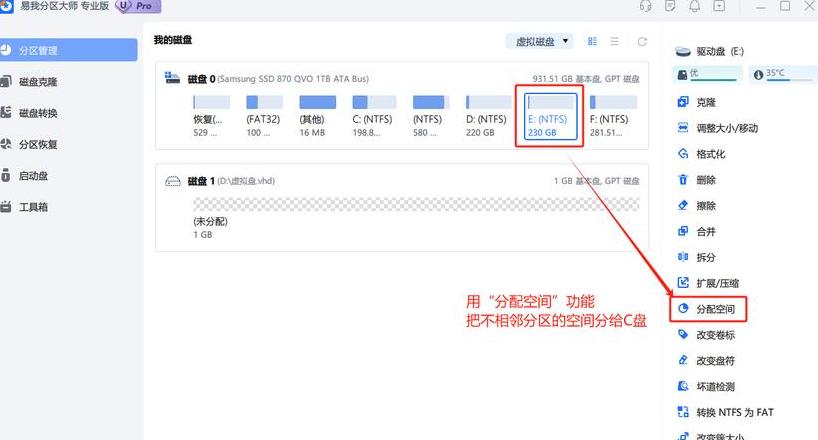Select the F: (NTFS) partition
The width and height of the screenshot is (818, 440).
coord(613,116)
